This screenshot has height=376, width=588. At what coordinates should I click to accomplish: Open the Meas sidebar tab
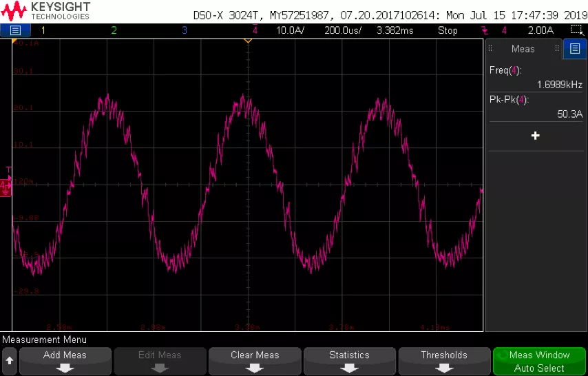[x=523, y=49]
